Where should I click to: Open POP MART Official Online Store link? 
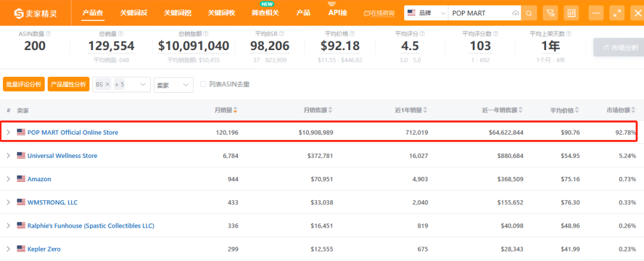(x=73, y=132)
